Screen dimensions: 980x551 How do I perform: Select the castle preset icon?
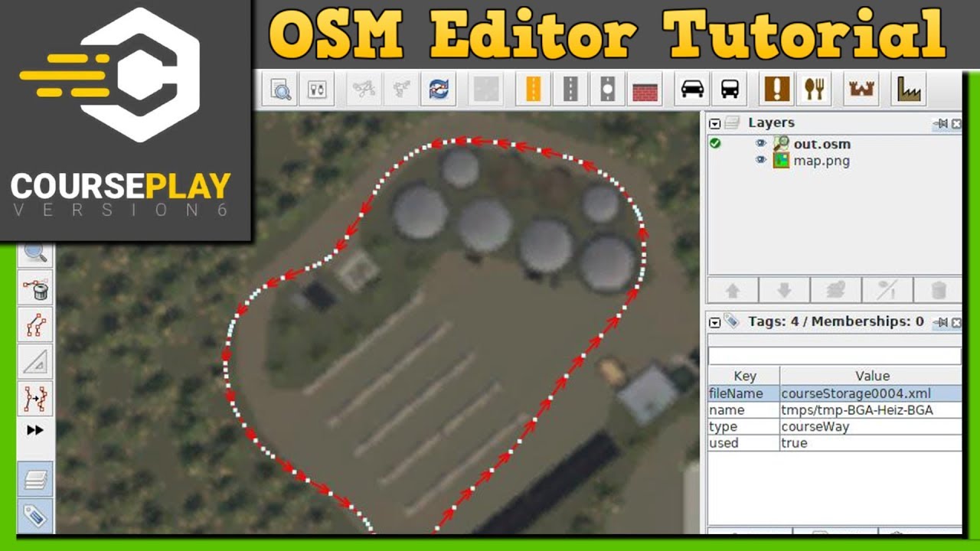coord(861,90)
